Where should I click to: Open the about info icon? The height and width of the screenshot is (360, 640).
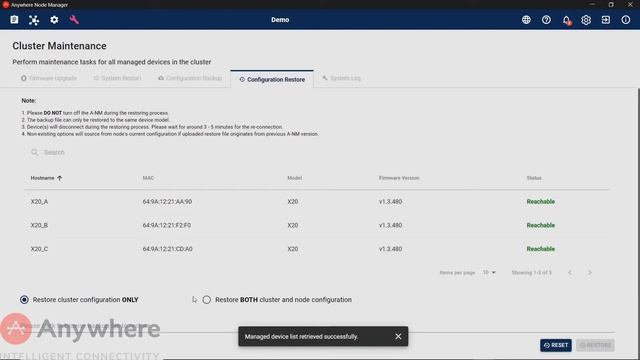click(626, 20)
